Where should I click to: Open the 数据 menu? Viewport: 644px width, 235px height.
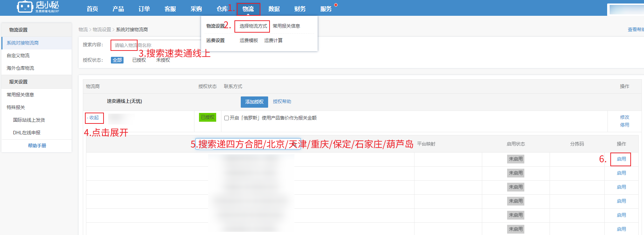tap(274, 9)
